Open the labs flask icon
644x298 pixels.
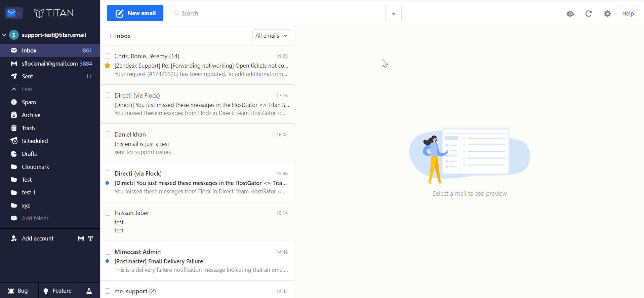89,291
